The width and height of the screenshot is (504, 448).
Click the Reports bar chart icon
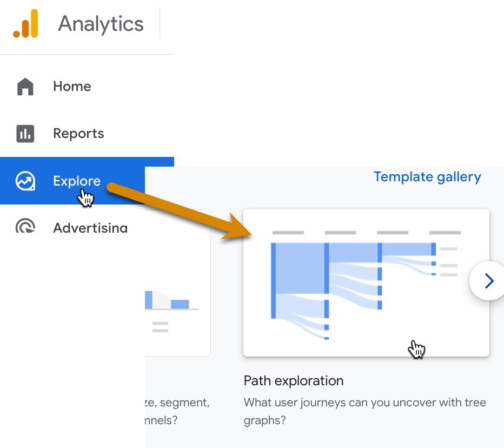(25, 134)
